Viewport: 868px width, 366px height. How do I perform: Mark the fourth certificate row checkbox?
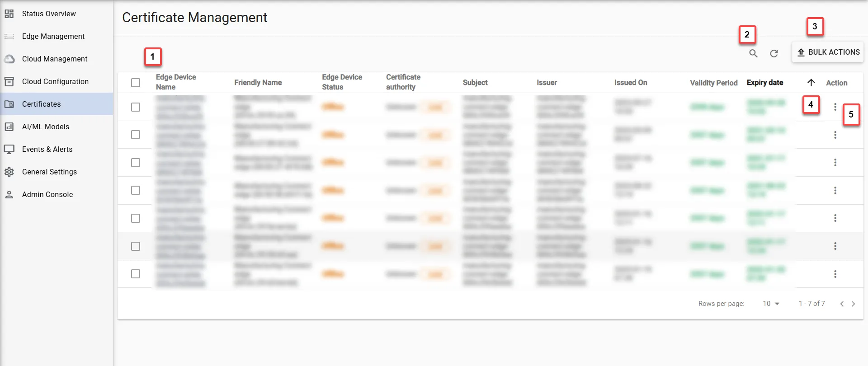(136, 190)
